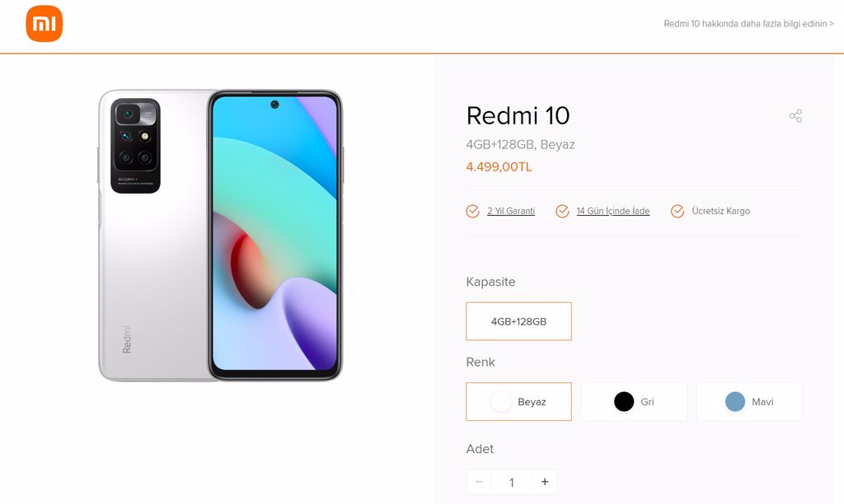844x504 pixels.
Task: Open the 14 Gün İçinde İade link
Action: tap(613, 211)
